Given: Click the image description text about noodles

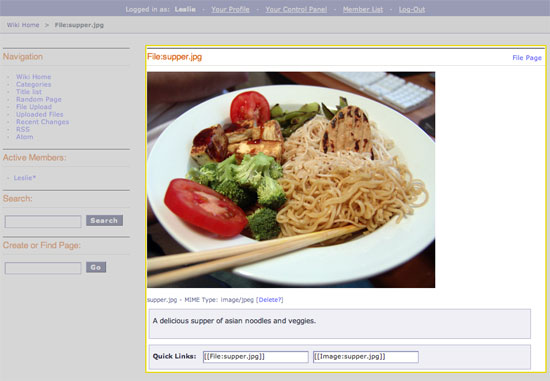Looking at the screenshot, I should tap(234, 321).
